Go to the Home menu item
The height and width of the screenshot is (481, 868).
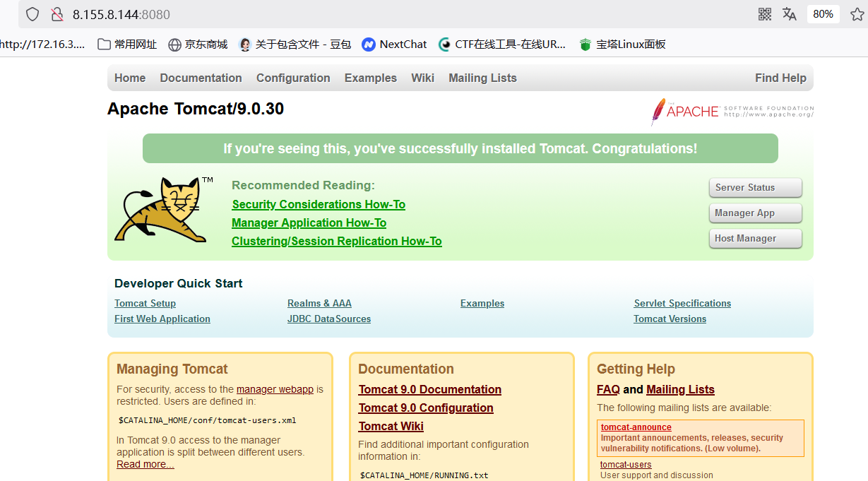[x=130, y=78]
